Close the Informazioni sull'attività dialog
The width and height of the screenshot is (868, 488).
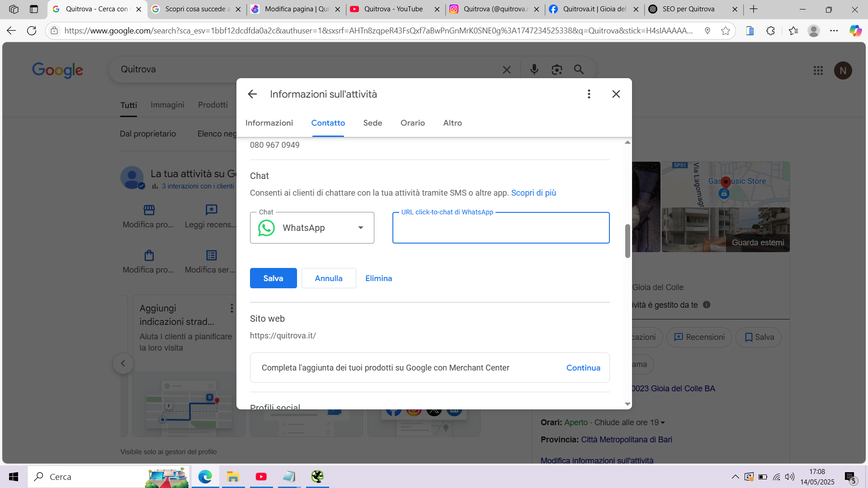pos(616,94)
